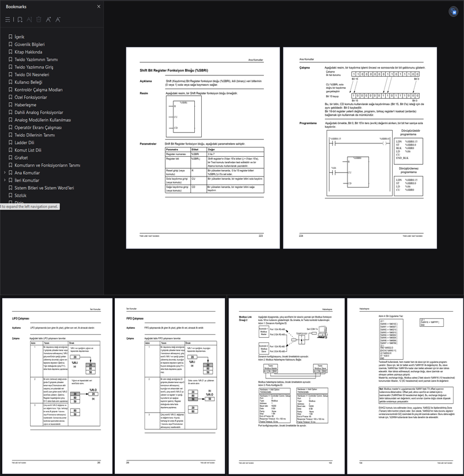The height and width of the screenshot is (476, 464).
Task: Click the add new bookmark icon
Action: point(19,20)
